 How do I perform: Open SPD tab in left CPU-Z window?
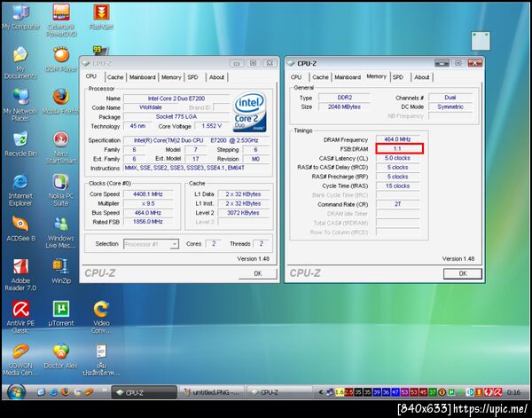point(192,77)
